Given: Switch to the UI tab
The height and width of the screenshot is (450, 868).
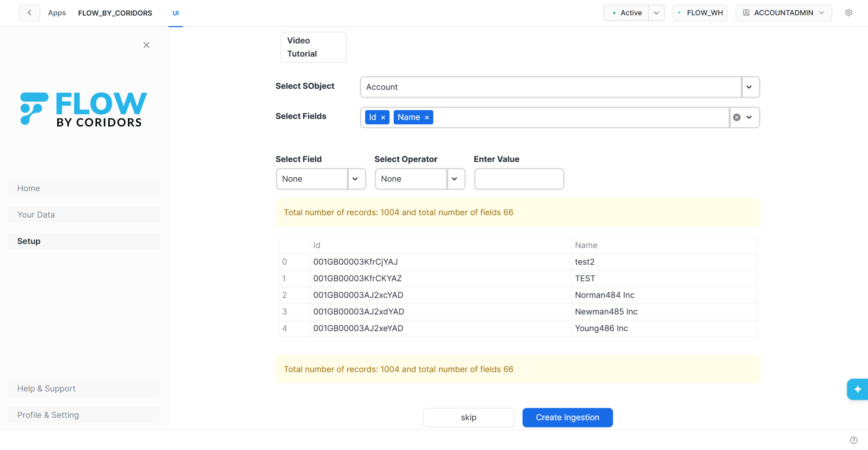Looking at the screenshot, I should click(x=176, y=13).
